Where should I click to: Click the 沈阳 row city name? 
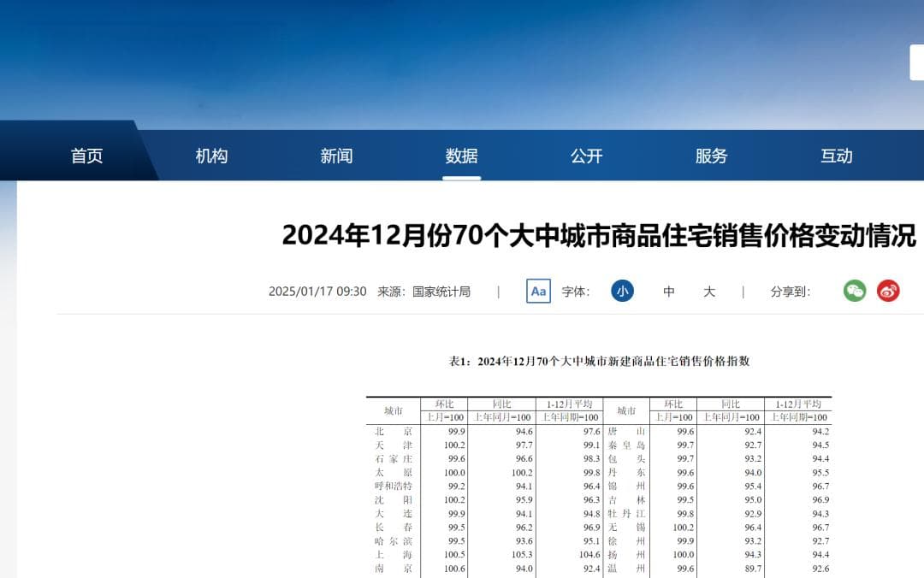coord(394,499)
